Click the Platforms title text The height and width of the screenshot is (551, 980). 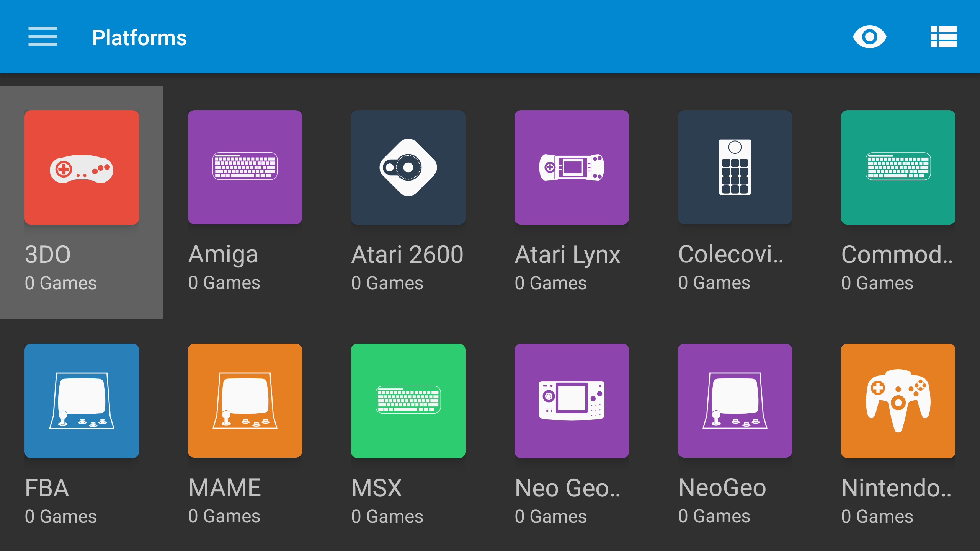139,37
